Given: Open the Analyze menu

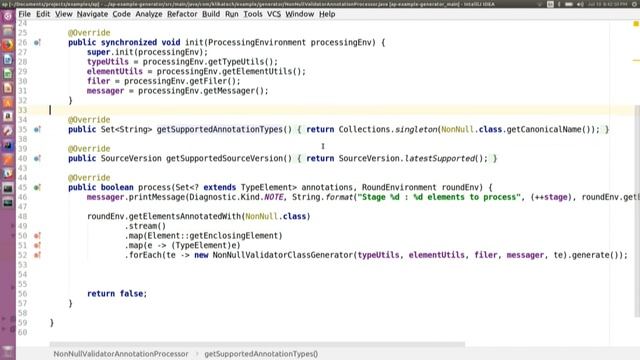Looking at the screenshot, I should click(149, 14).
